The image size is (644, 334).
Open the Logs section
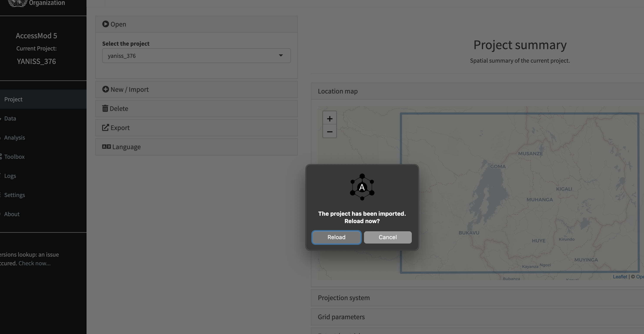point(10,176)
